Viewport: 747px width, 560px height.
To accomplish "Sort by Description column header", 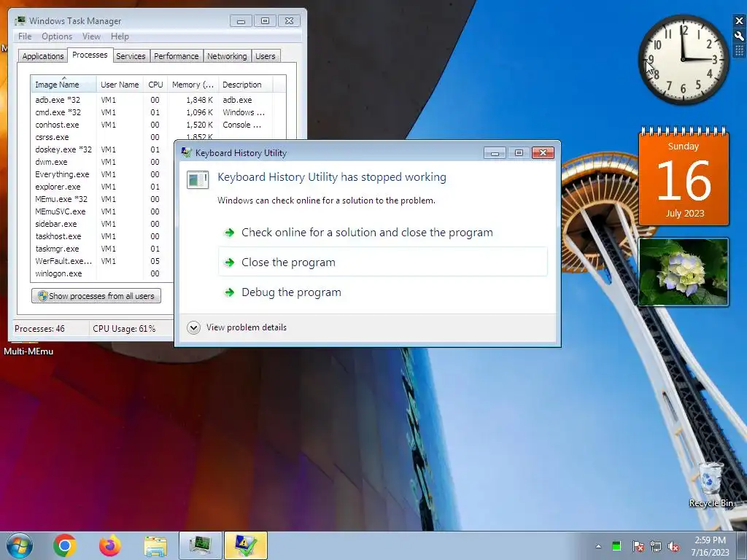I will point(245,85).
